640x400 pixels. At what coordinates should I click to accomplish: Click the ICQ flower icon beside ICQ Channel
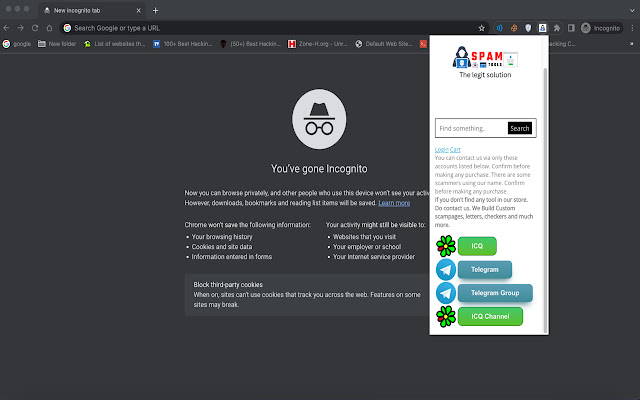tap(446, 316)
